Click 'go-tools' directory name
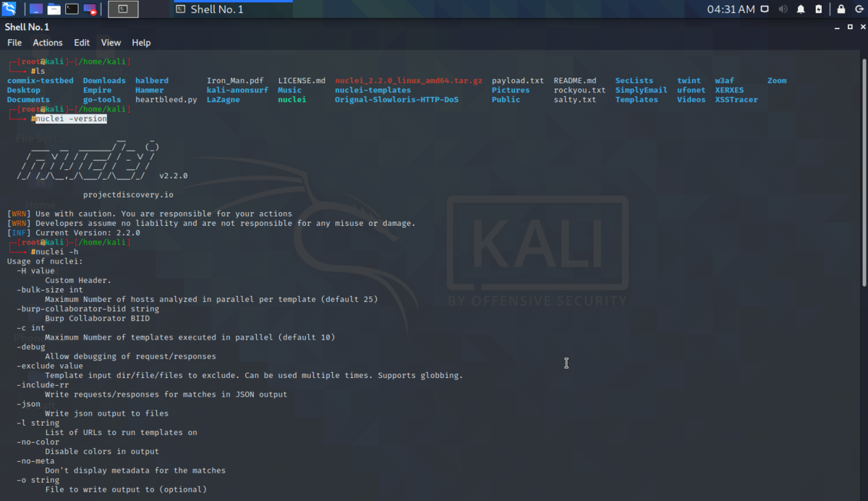 102,99
